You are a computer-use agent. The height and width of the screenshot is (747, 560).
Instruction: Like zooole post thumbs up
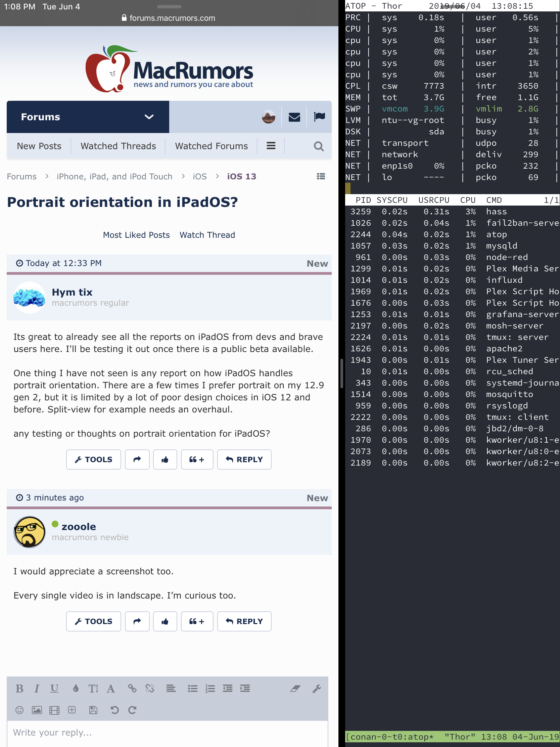(165, 621)
